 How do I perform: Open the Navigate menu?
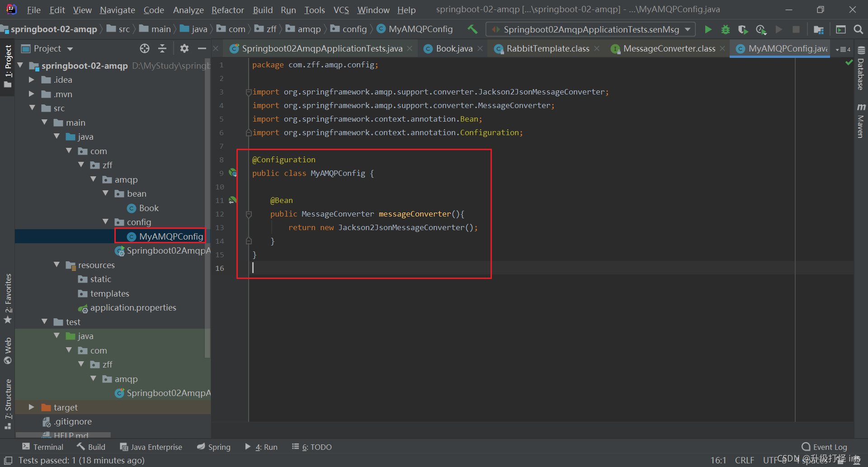[118, 10]
